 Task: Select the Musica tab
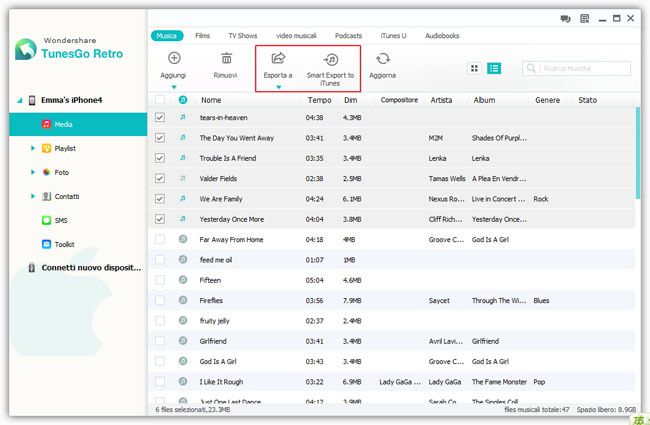point(167,36)
